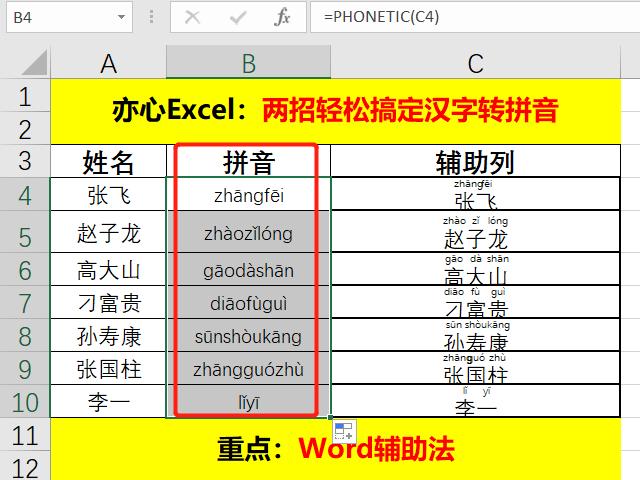
Task: Select row 8 header
Action: point(25,335)
